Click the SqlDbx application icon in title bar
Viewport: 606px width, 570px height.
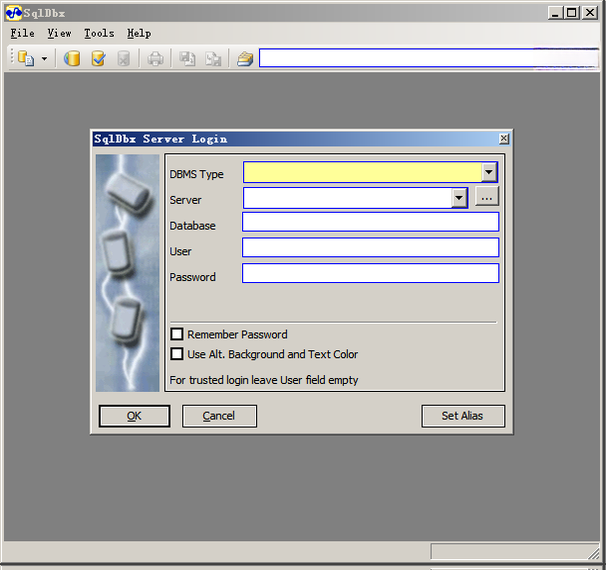(x=14, y=13)
